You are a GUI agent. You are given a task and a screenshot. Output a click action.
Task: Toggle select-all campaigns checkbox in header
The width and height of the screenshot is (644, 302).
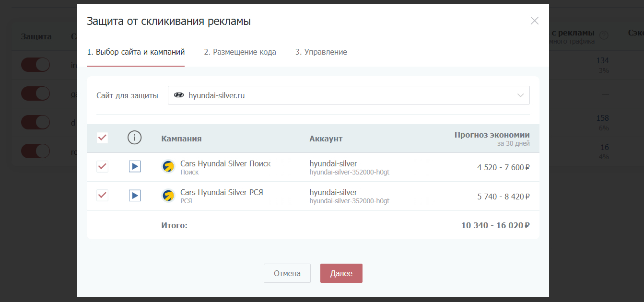pyautogui.click(x=103, y=138)
